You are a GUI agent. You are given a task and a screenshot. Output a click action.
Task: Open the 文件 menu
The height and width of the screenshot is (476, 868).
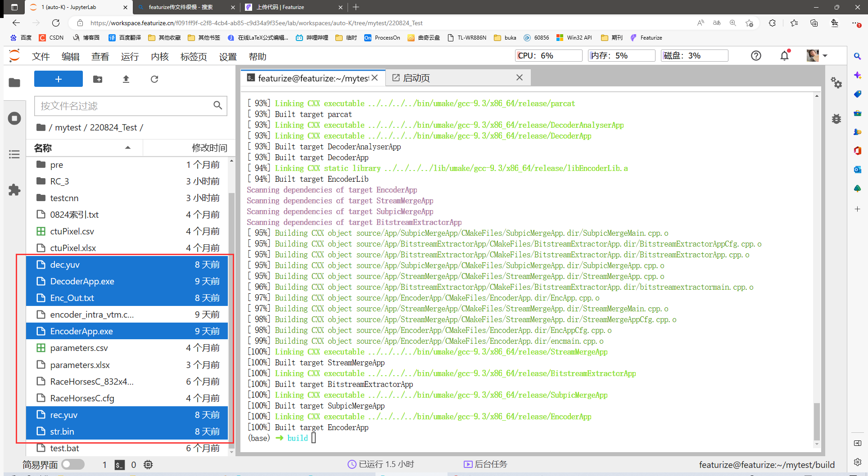click(41, 57)
